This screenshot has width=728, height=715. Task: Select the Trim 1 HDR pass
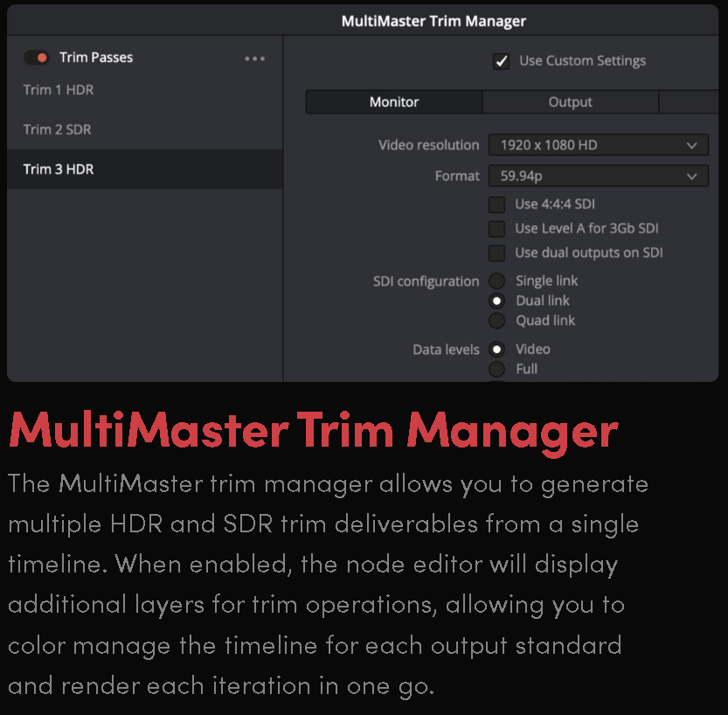[x=145, y=90]
